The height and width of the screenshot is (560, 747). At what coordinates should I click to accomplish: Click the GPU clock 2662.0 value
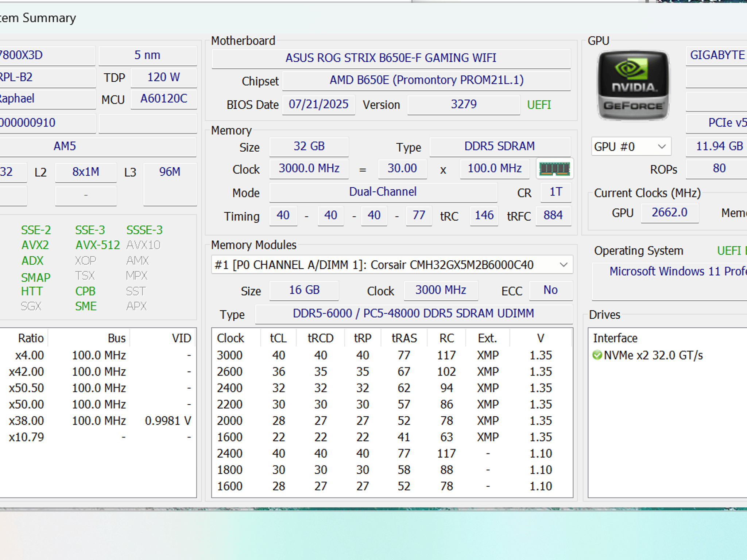[x=670, y=213]
